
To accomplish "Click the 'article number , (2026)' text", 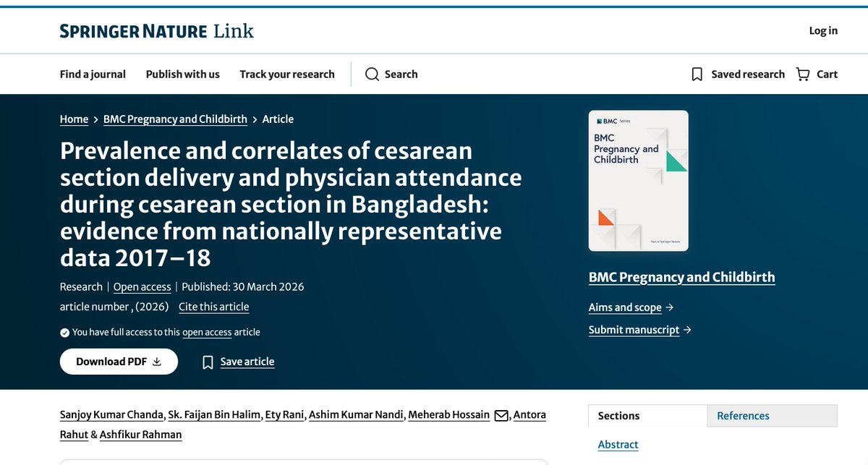I will pyautogui.click(x=114, y=307).
